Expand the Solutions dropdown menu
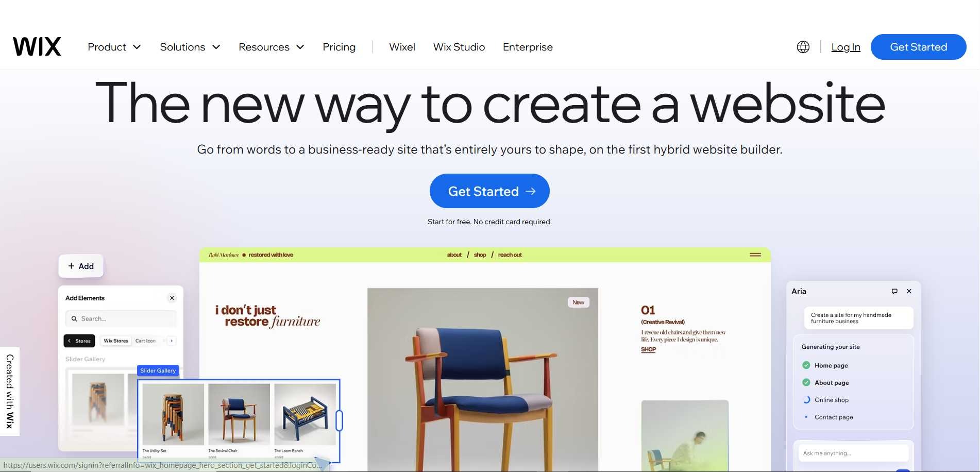This screenshot has height=472, width=980. (x=190, y=47)
